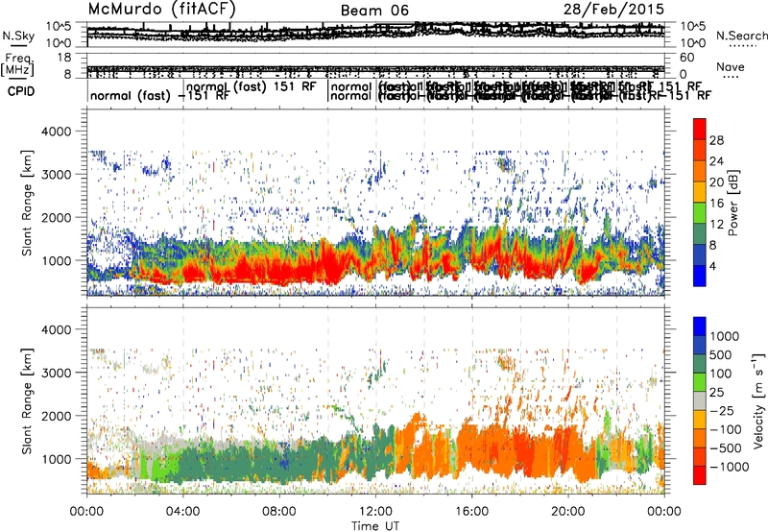Click the gray -25 to 25 Velocity colorbar segment
768x532 pixels.
click(x=700, y=400)
